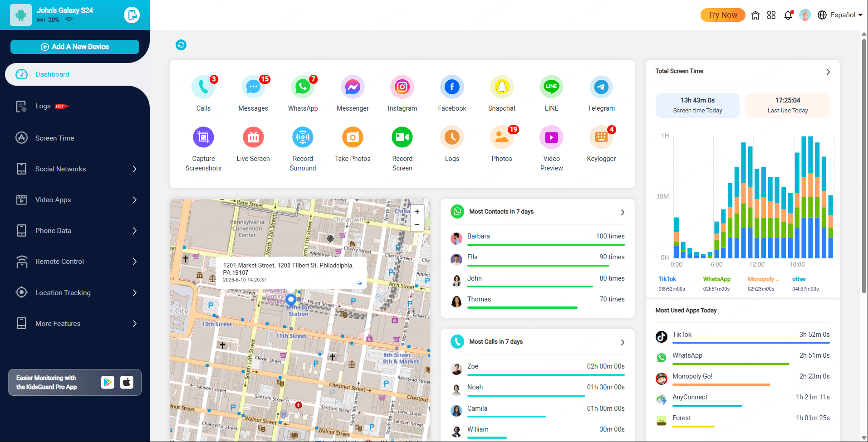The width and height of the screenshot is (868, 442).
Task: Open the Instagram icon
Action: 402,87
